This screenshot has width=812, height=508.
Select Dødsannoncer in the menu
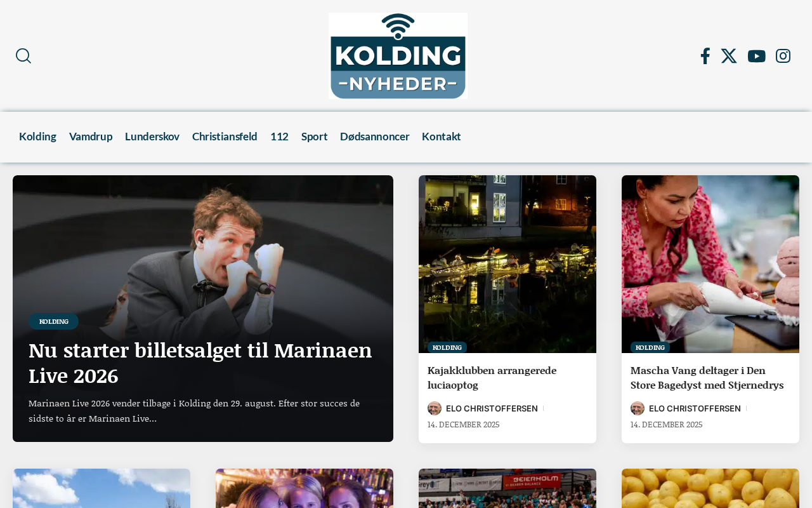(x=375, y=137)
